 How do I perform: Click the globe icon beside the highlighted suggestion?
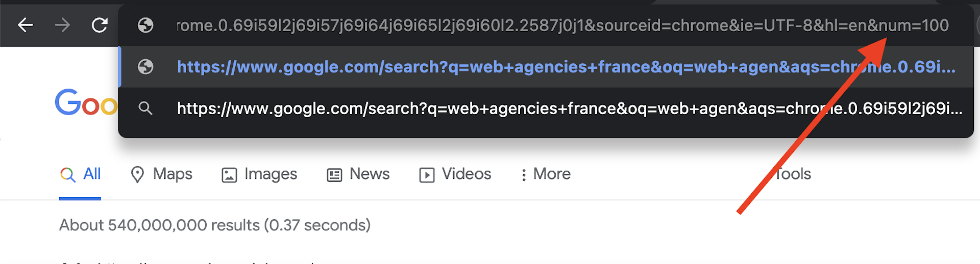pos(145,67)
